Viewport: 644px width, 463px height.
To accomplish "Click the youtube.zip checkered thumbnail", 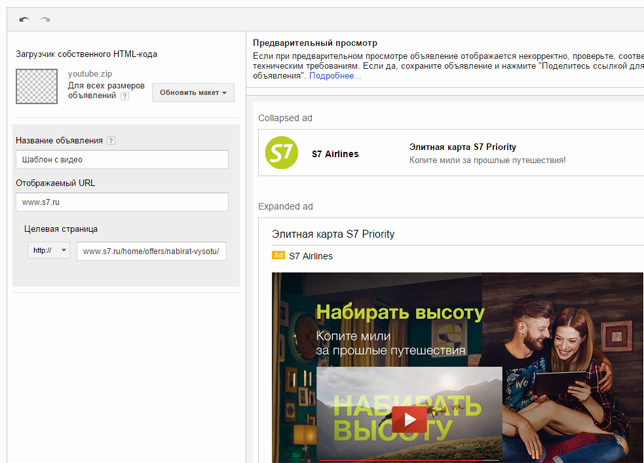I will (x=37, y=86).
